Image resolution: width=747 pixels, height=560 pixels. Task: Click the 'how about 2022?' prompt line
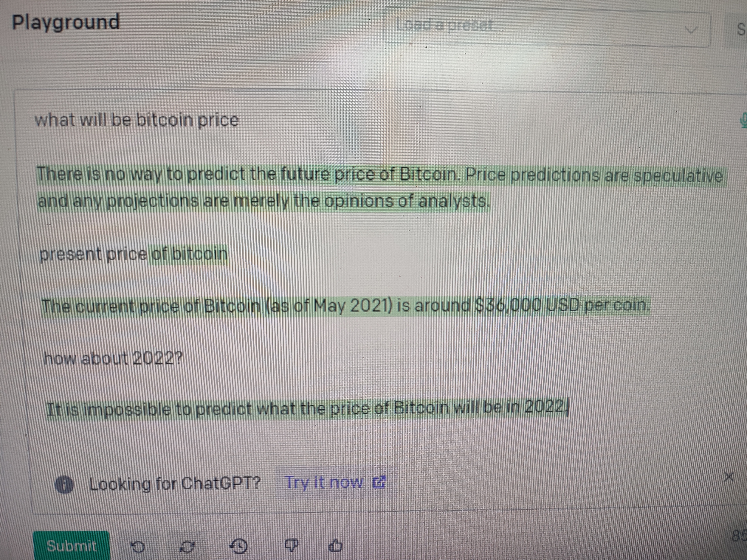113,358
